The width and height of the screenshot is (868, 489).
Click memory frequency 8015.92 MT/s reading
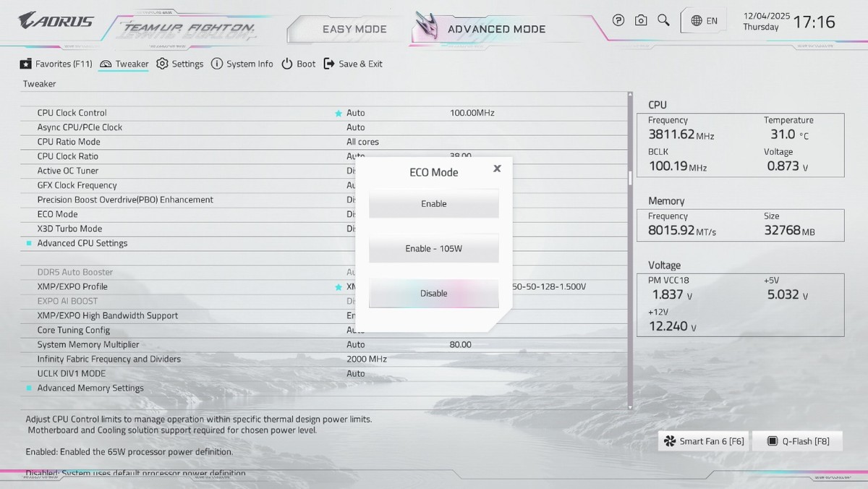coord(682,231)
